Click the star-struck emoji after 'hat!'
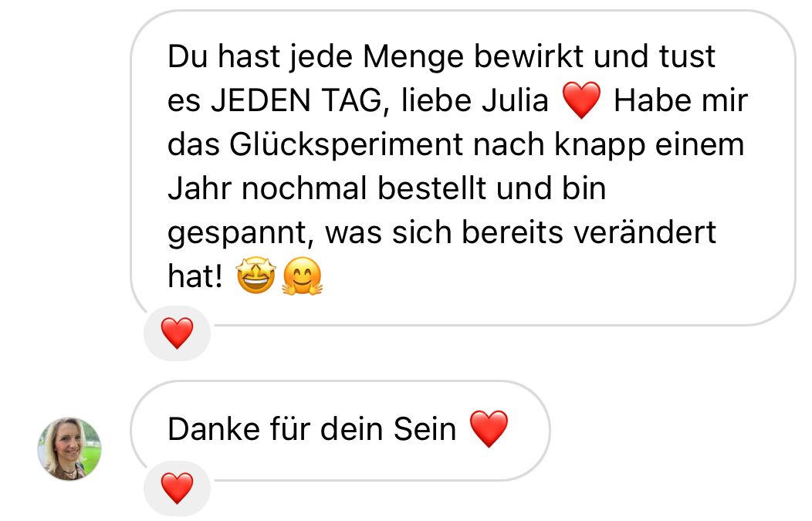 click(255, 276)
